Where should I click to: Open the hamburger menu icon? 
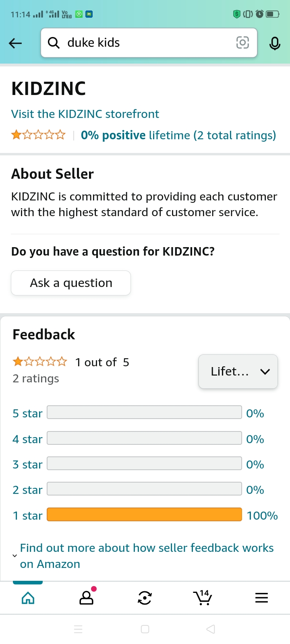261,598
